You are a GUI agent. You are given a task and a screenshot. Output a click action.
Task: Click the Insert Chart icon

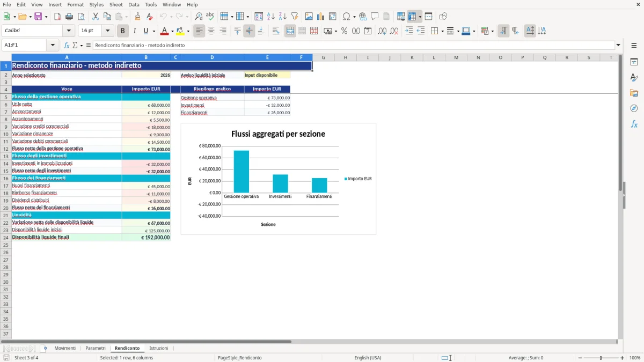321,17
